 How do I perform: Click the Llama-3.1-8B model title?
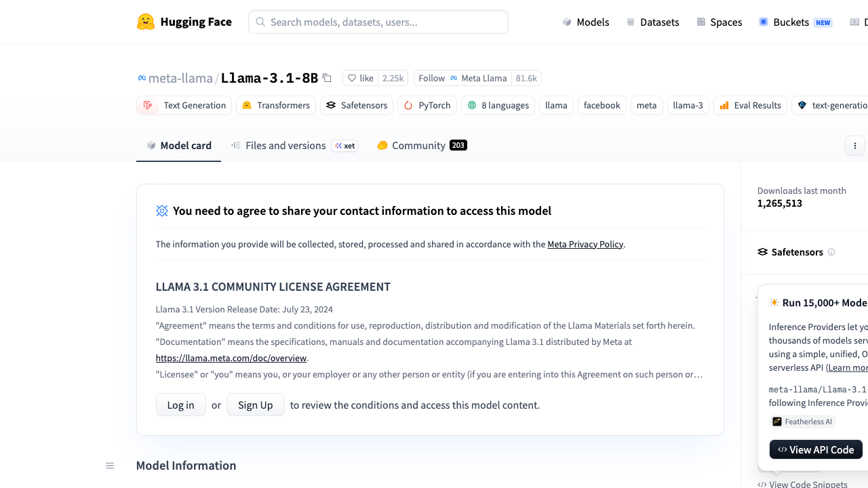[x=269, y=78]
